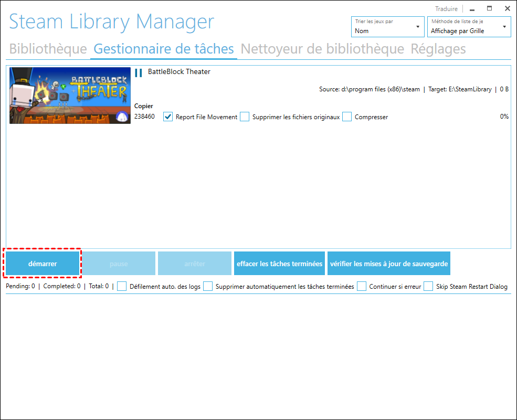Enable Supprimer les fichiers originaux
The width and height of the screenshot is (517, 420).
[x=244, y=117]
